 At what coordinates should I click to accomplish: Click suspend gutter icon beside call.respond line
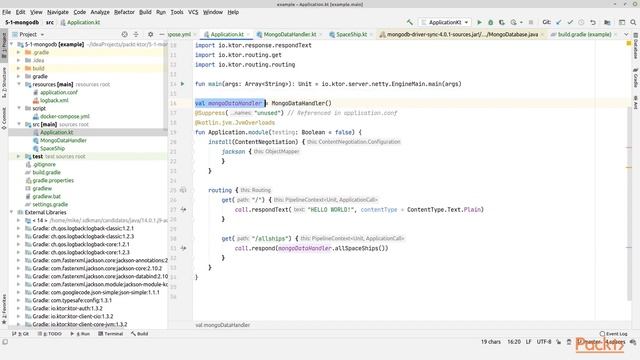click(183, 248)
